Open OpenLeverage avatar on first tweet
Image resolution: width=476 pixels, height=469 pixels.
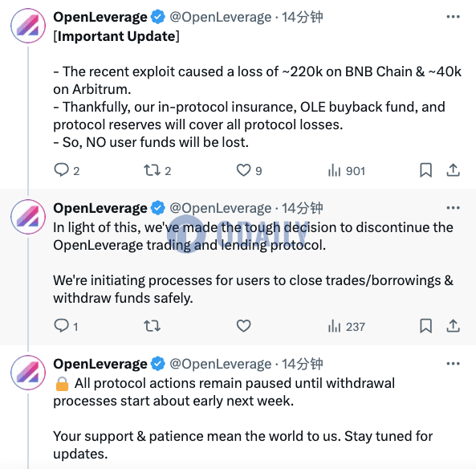(28, 26)
